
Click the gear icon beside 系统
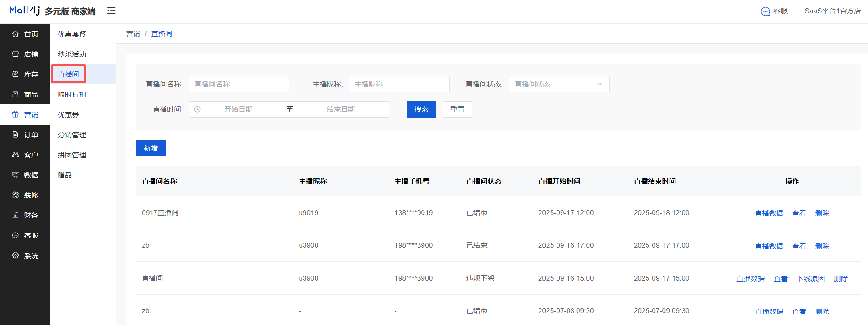coord(16,255)
